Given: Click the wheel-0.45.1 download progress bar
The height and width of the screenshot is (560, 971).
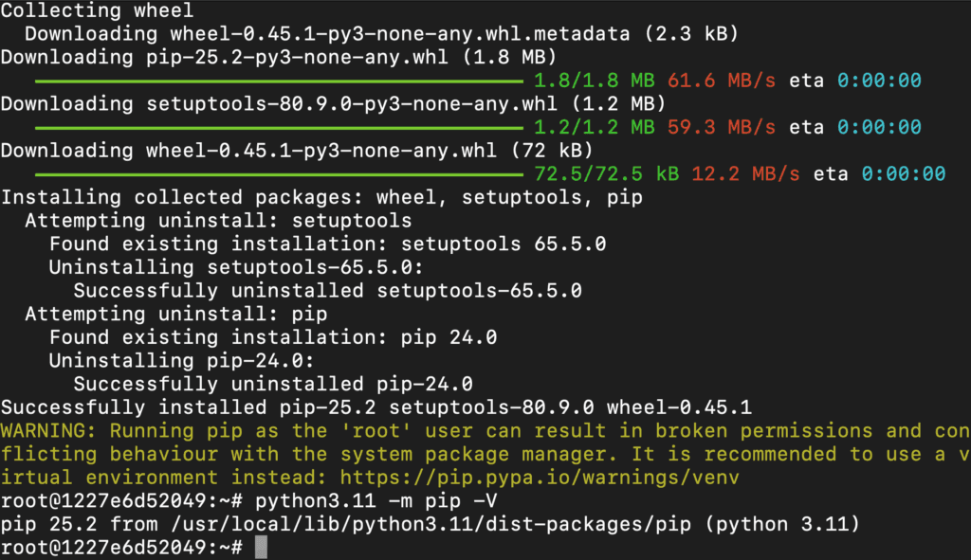Looking at the screenshot, I should [x=278, y=173].
